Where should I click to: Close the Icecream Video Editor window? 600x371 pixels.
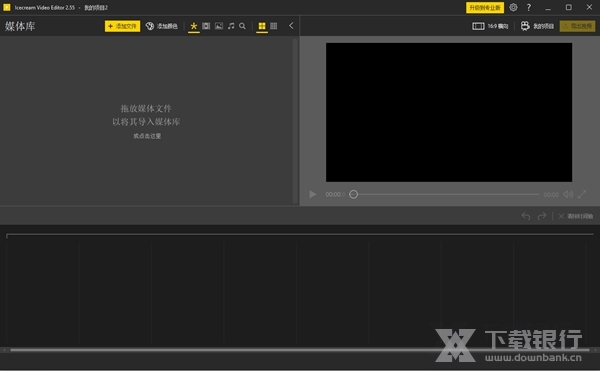point(589,7)
